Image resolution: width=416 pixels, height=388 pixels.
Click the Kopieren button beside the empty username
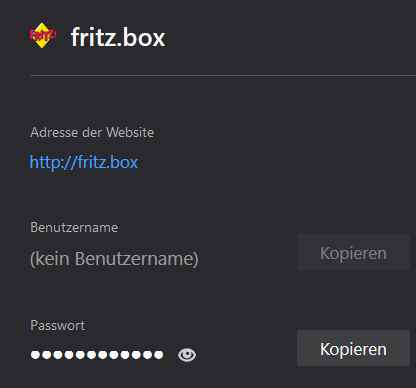click(x=353, y=252)
